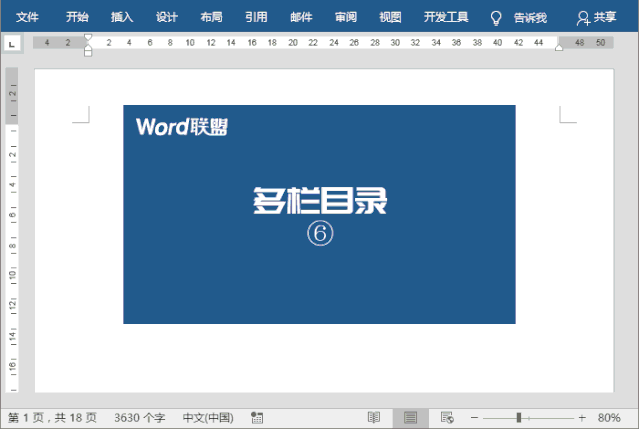This screenshot has width=639, height=429.
Task: Switch to the 开发工具 ribbon tab
Action: pos(446,17)
